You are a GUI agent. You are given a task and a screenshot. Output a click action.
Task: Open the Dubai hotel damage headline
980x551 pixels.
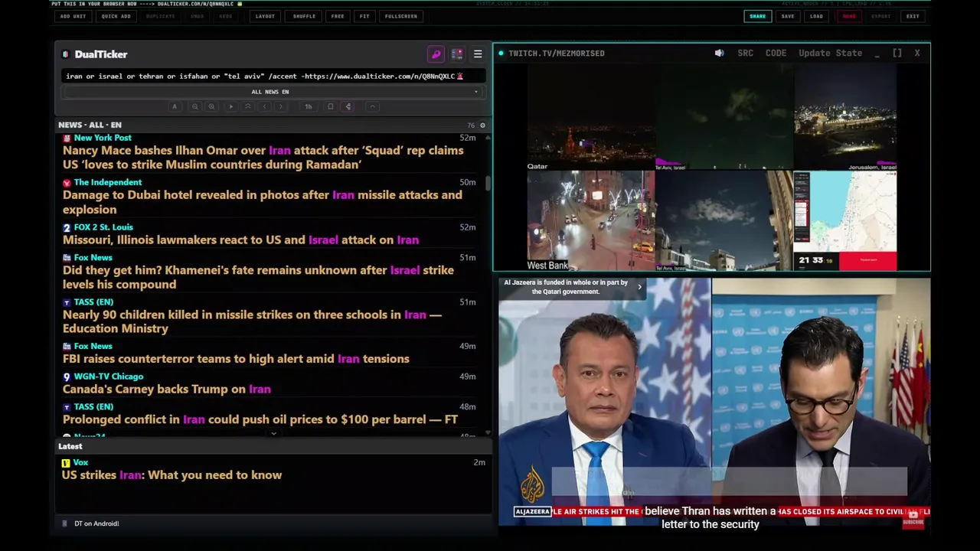(x=263, y=202)
